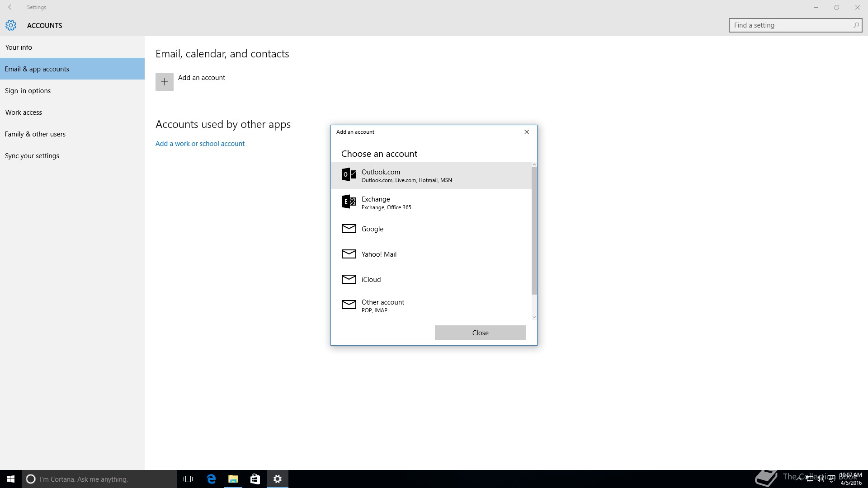
Task: Open Task View from the taskbar
Action: (188, 479)
